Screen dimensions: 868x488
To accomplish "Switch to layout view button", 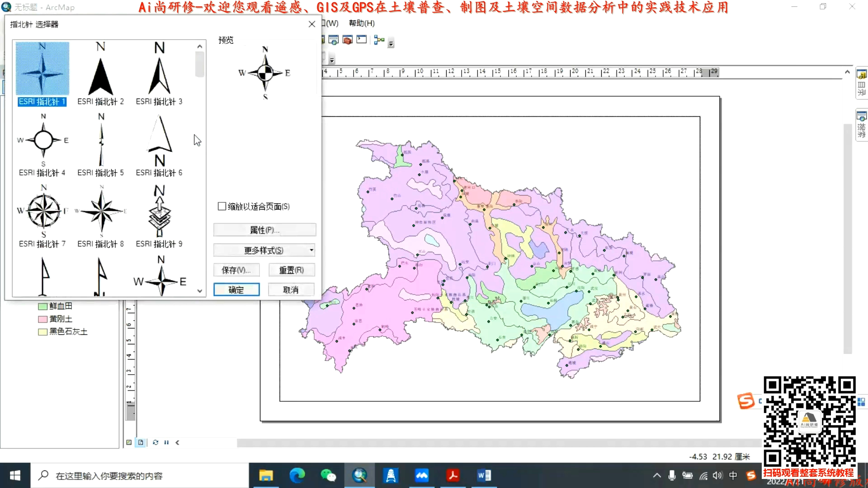I will tap(141, 442).
